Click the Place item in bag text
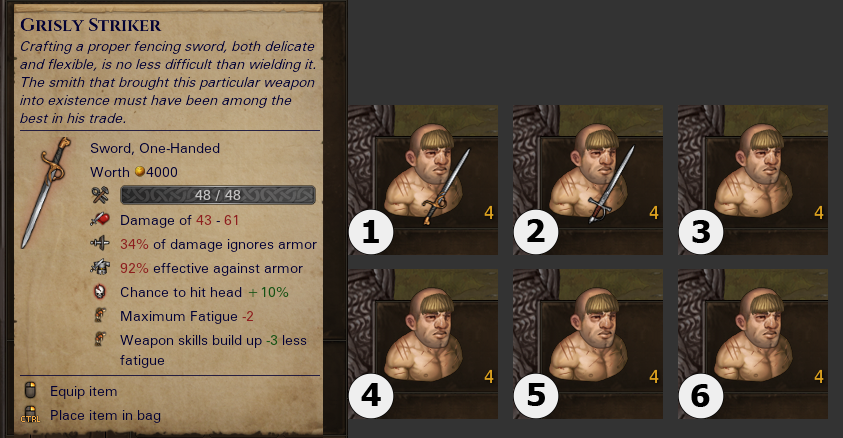 tap(105, 415)
